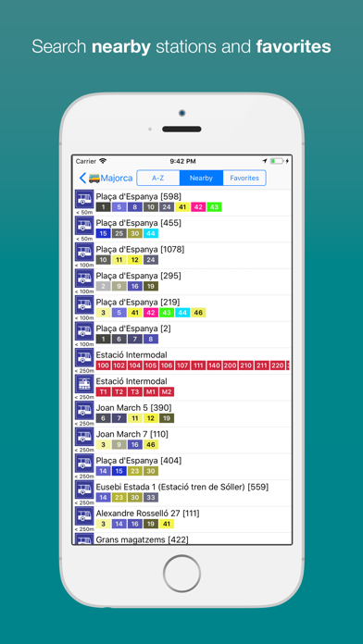Tap bus icon for Joan March 7
This screenshot has height=644, width=363.
tap(84, 437)
